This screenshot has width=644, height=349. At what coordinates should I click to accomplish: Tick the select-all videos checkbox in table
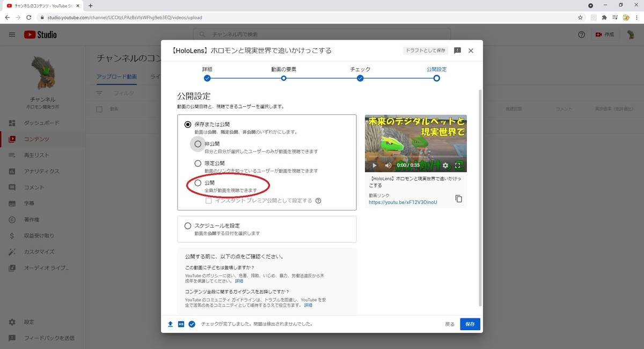tap(99, 109)
